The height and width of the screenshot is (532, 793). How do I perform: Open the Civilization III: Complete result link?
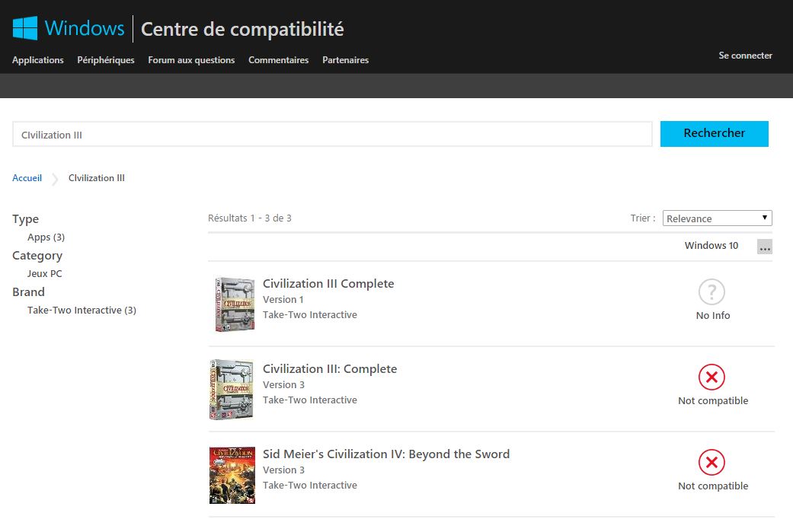pos(330,368)
